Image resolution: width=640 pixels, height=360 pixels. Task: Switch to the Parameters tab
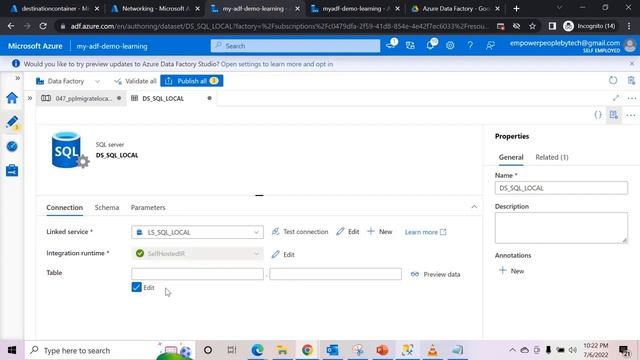coord(148,207)
